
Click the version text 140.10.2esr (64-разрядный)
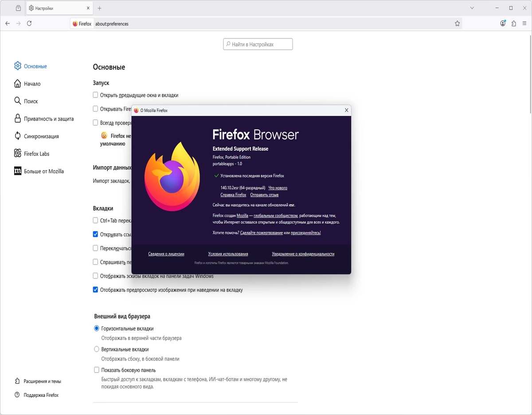pos(243,188)
